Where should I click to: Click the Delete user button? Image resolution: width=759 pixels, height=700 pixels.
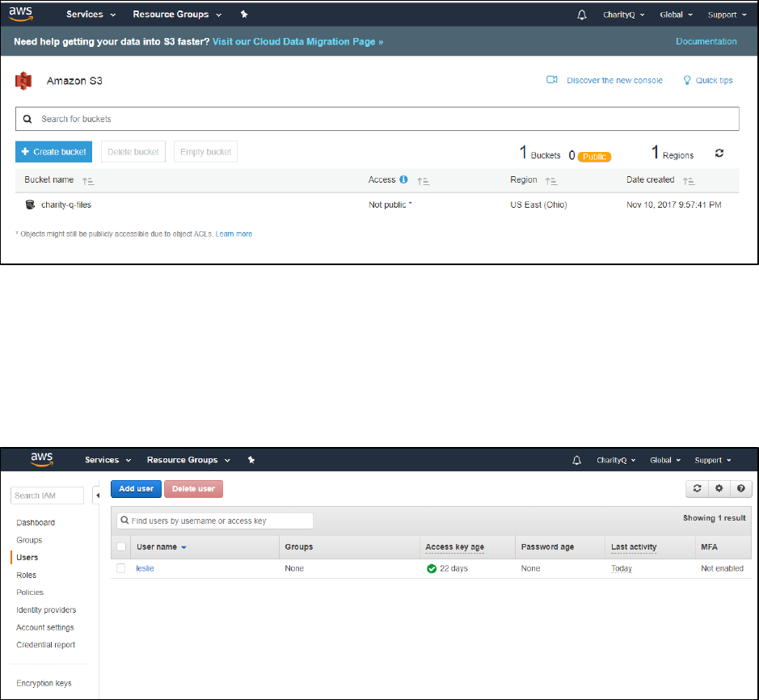point(194,489)
